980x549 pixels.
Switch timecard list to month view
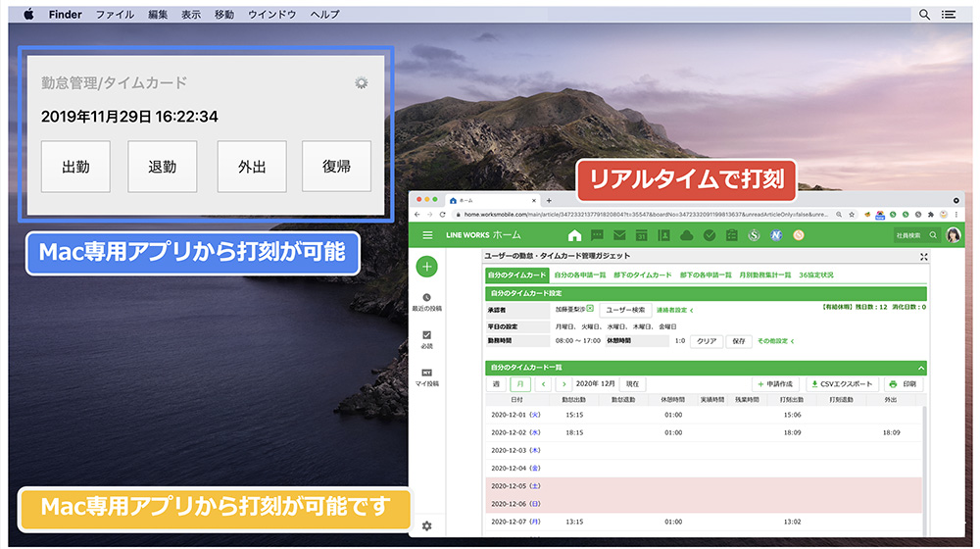tap(520, 384)
